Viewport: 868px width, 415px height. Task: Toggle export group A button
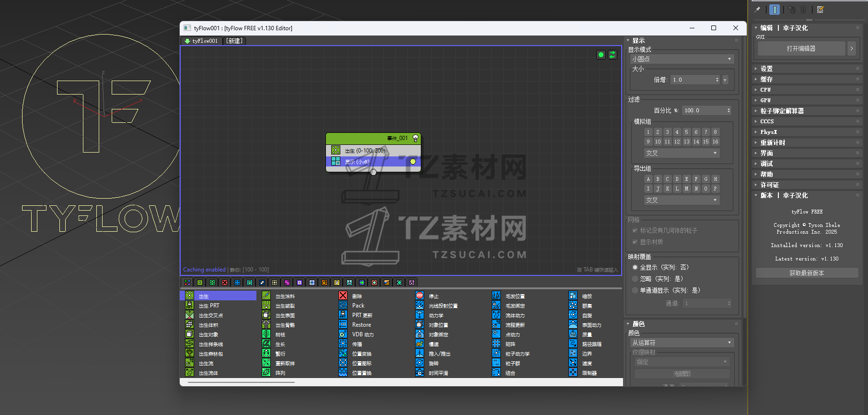click(x=648, y=179)
